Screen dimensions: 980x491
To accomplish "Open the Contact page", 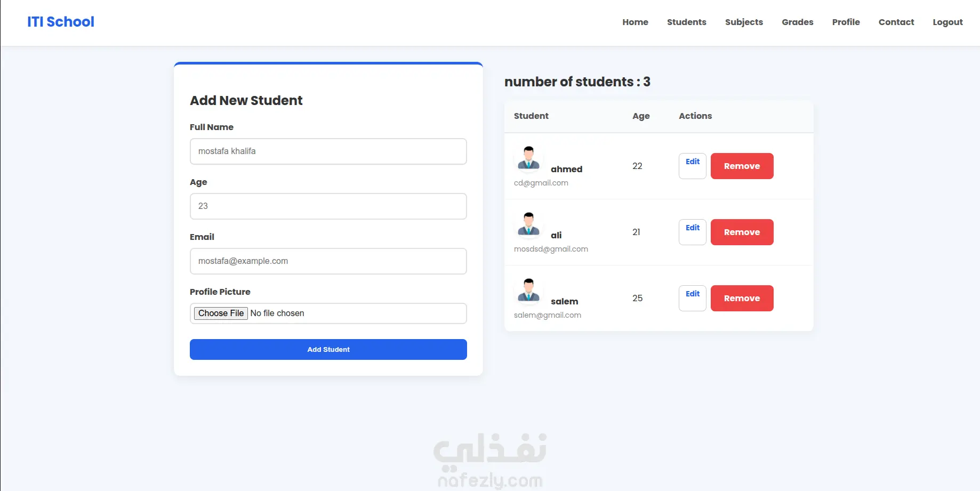I will pyautogui.click(x=896, y=22).
